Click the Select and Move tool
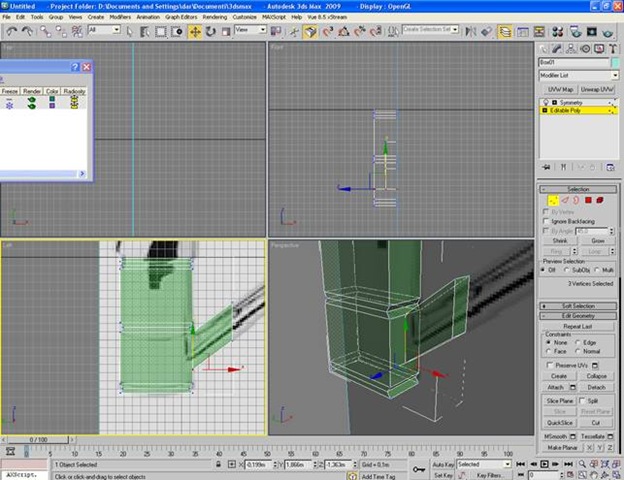Image resolution: width=624 pixels, height=480 pixels. (x=195, y=31)
